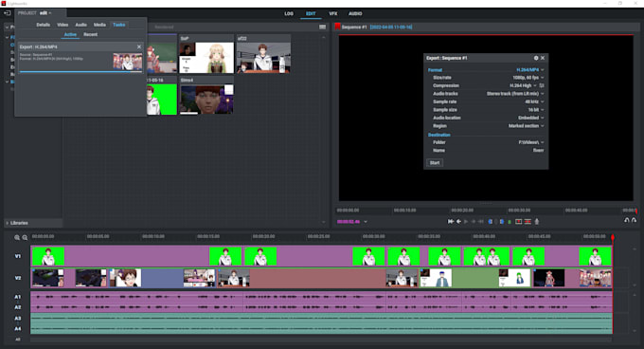Switch to the EDIT workspace tab
This screenshot has width=644, height=349.
pos(311,13)
